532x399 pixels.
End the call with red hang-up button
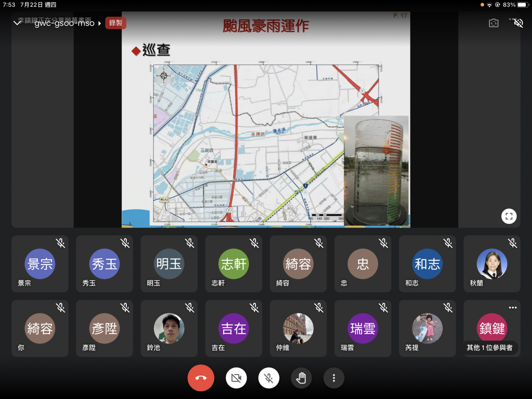tap(201, 378)
